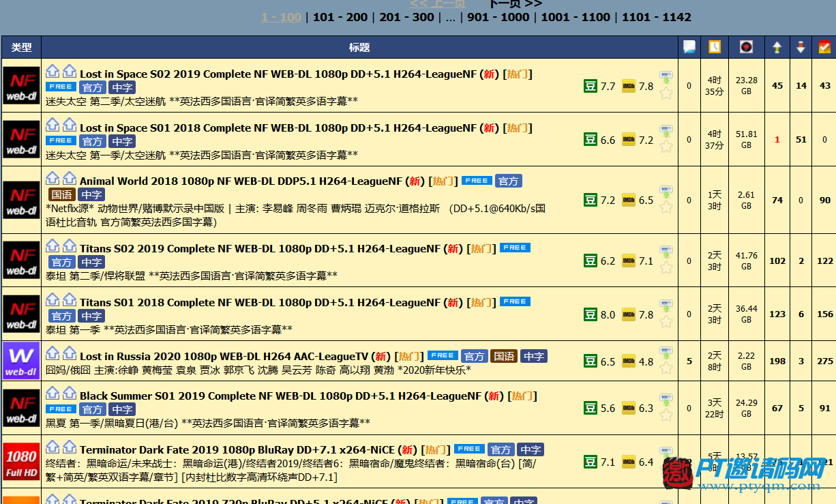Sort by the seeders up-arrow header icon
Screen dimensions: 836x504
(777, 47)
